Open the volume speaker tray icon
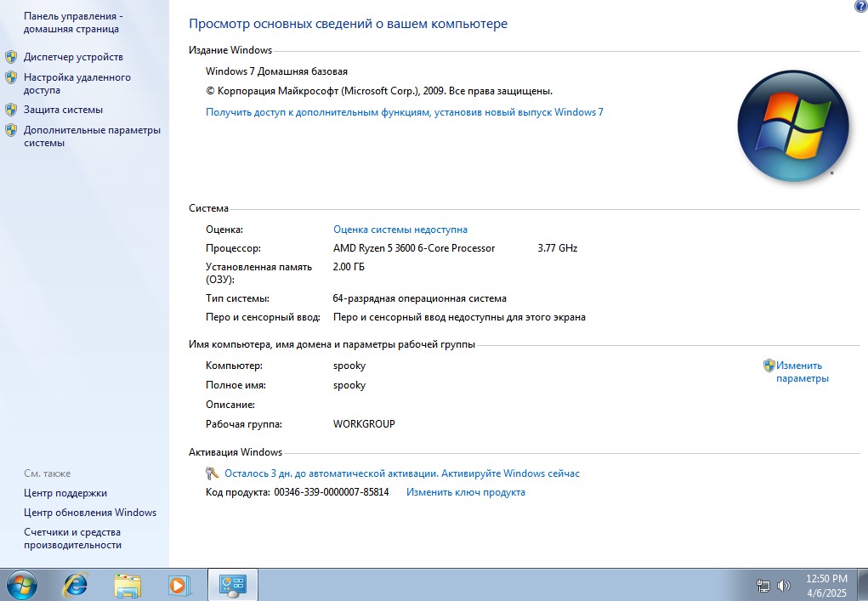Viewport: 868px width, 601px height. pos(783,586)
